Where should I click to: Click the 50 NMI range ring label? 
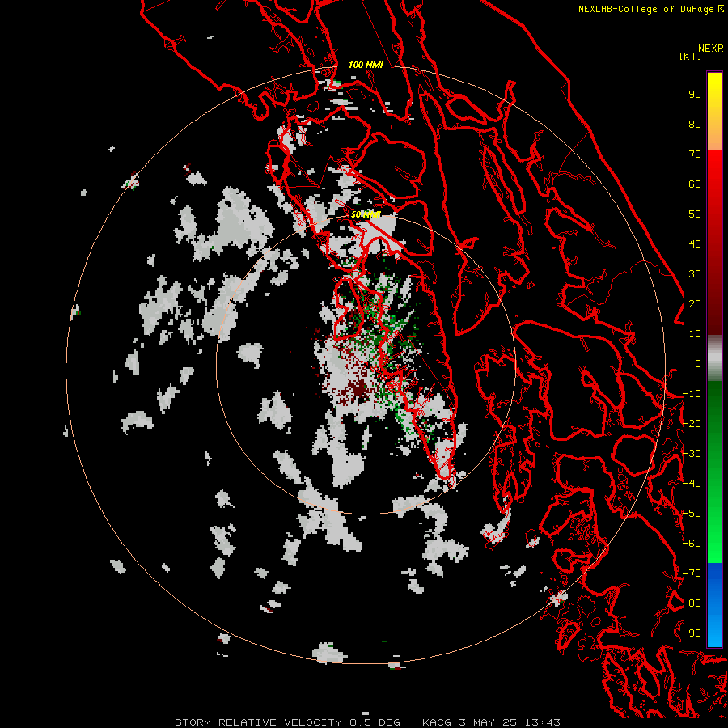(366, 214)
